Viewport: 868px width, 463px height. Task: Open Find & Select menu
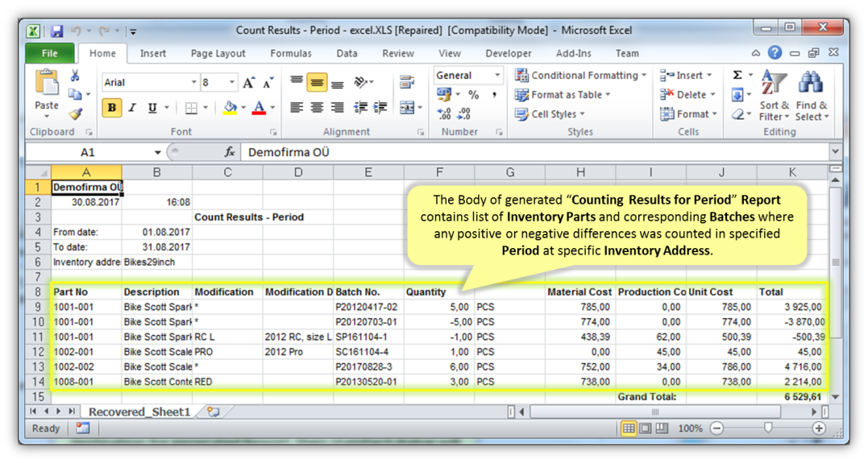[812, 95]
